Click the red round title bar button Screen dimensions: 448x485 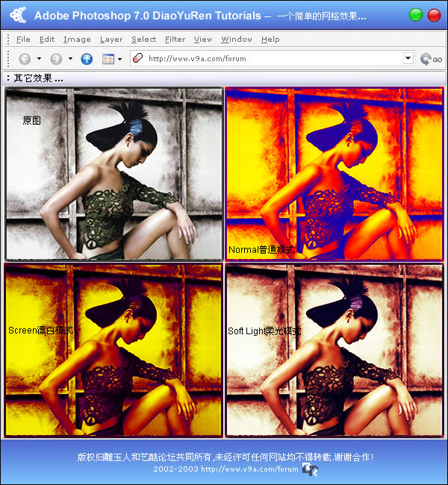[x=434, y=15]
